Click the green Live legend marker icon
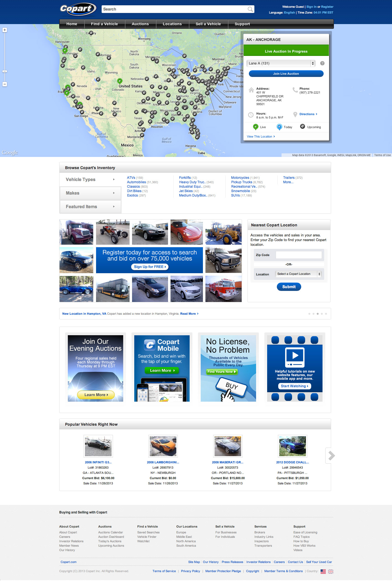This screenshot has height=581, width=392. 256,127
